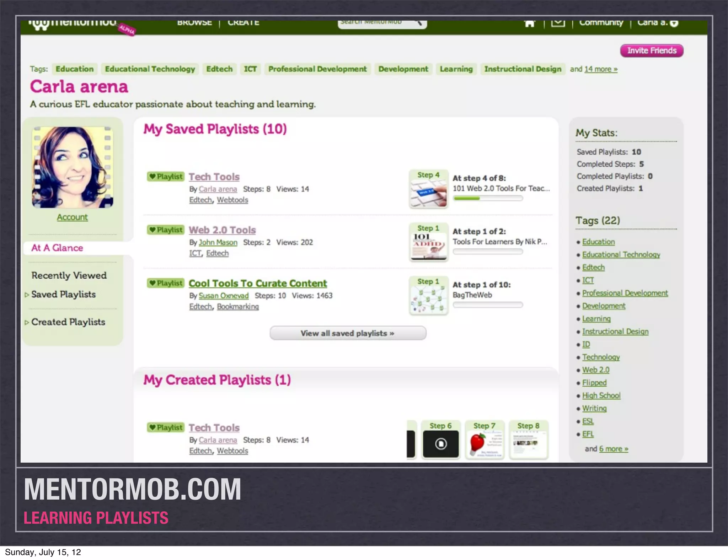Click Web 2.0 Tools progress bar
The width and height of the screenshot is (728, 560).
(488, 252)
